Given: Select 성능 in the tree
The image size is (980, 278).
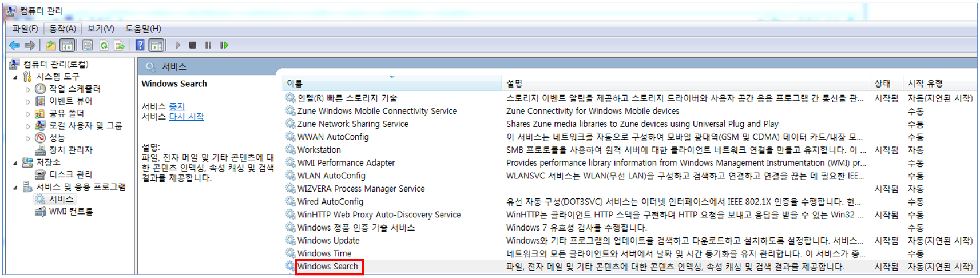Looking at the screenshot, I should 57,138.
